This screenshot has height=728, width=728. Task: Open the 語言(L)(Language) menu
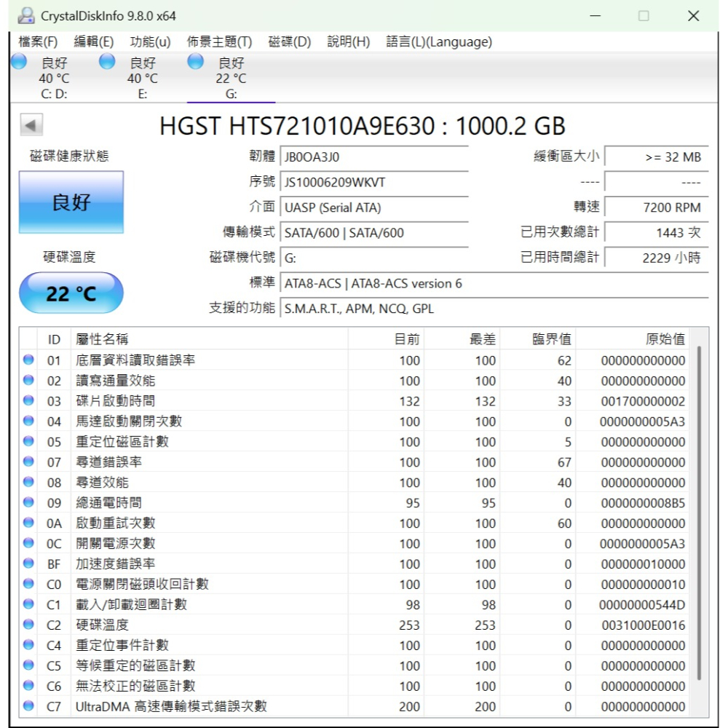[x=439, y=41]
